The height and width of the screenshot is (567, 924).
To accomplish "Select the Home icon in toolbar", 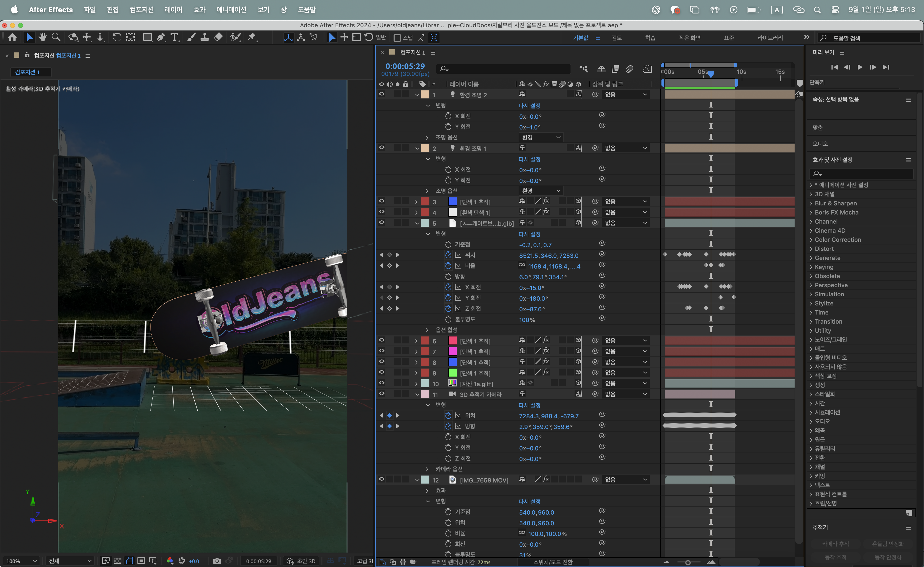I will (x=12, y=37).
